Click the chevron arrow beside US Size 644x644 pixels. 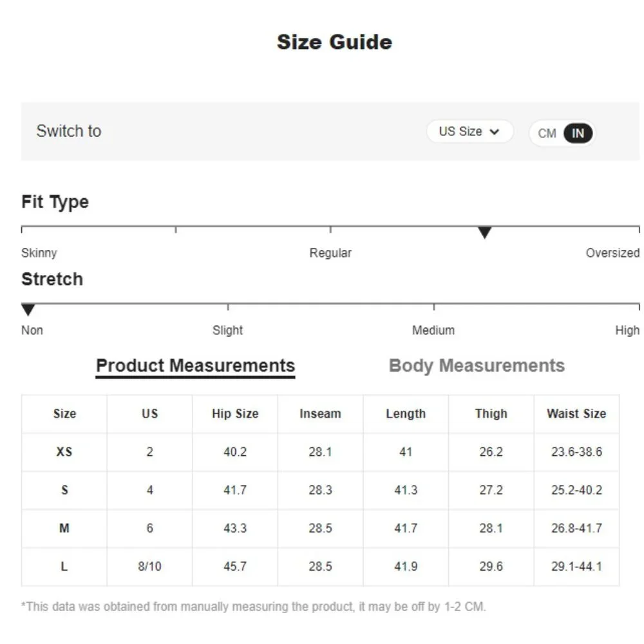pos(495,132)
